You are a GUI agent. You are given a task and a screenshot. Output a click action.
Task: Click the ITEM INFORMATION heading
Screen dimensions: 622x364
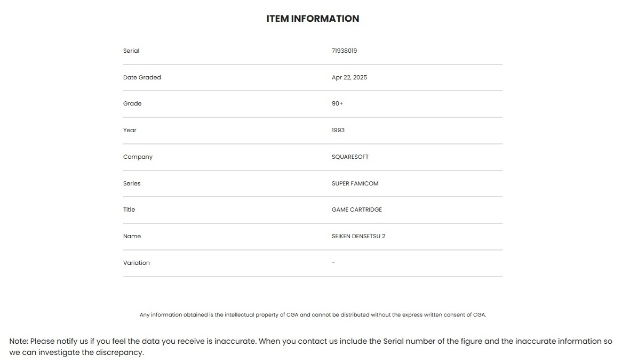tap(313, 19)
